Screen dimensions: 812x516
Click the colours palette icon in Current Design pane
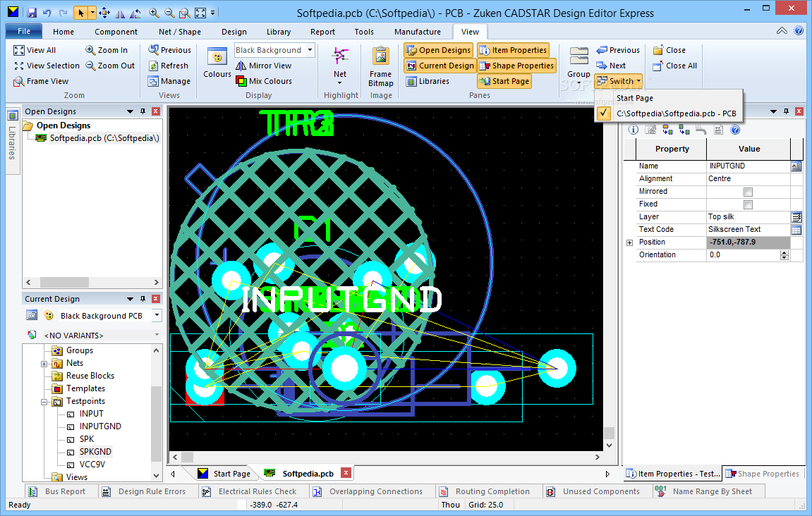pyautogui.click(x=49, y=315)
